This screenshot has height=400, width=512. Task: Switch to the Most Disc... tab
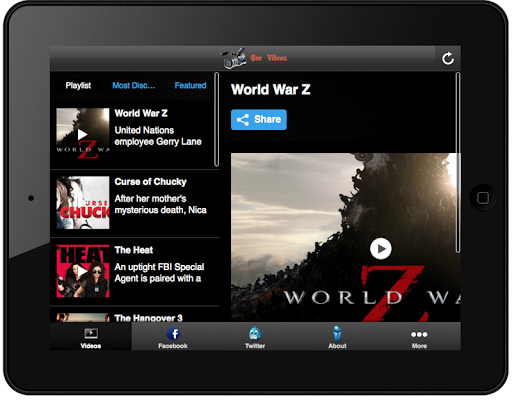[133, 86]
